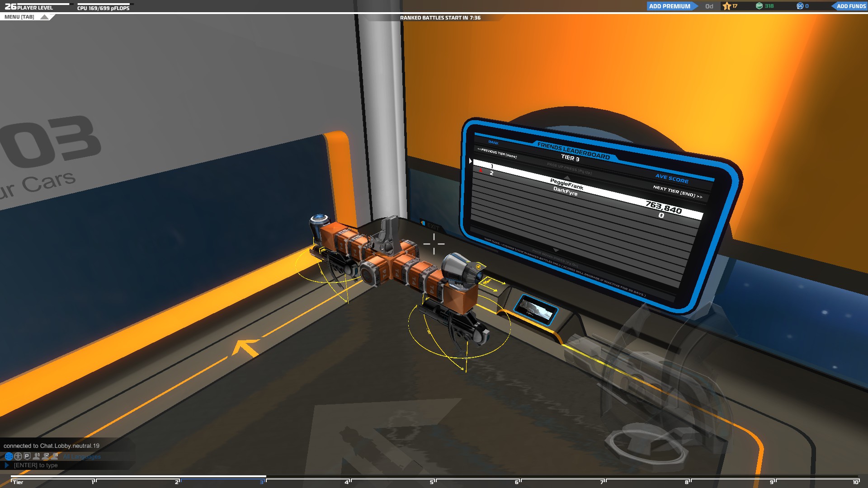Viewport: 868px width, 488px height.
Task: Expand chat with the blue arrow
Action: pyautogui.click(x=7, y=465)
